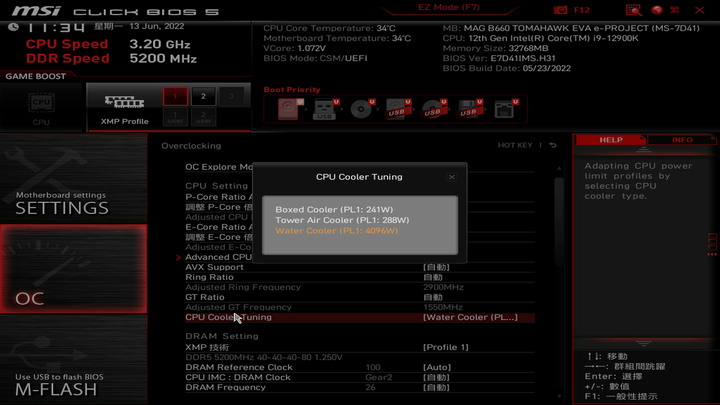Enable XMP profile 2
This screenshot has width=720, height=405.
coord(203,96)
